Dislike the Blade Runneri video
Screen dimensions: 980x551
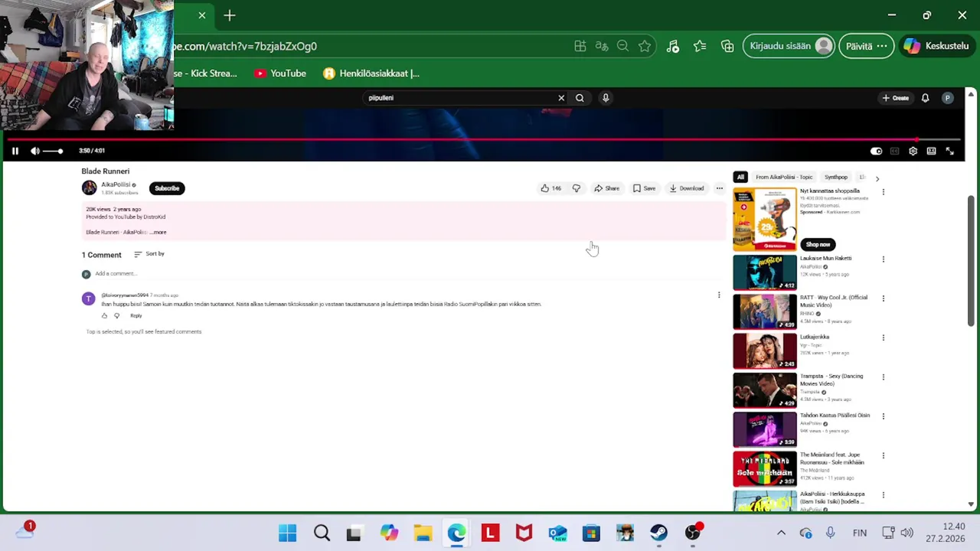click(577, 188)
